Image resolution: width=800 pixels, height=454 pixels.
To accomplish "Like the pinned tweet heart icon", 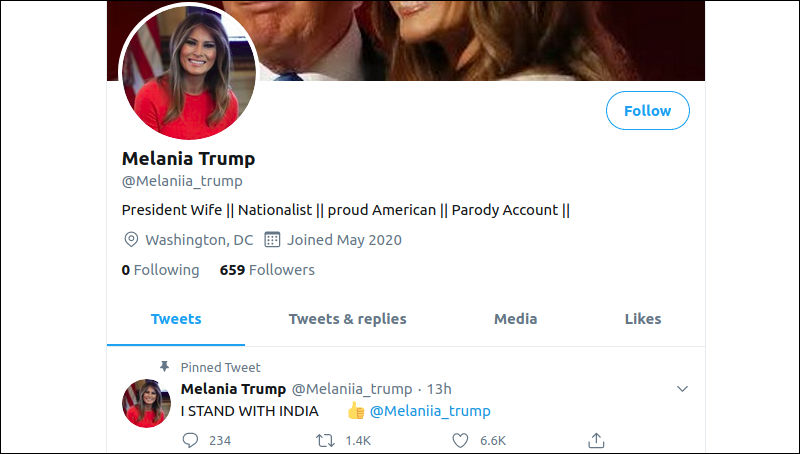I will (460, 440).
